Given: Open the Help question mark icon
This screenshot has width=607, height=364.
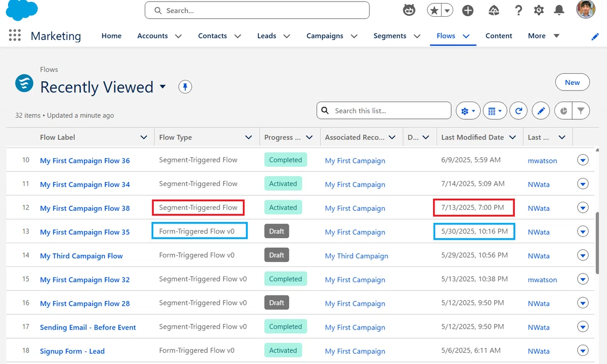Looking at the screenshot, I should coord(518,10).
